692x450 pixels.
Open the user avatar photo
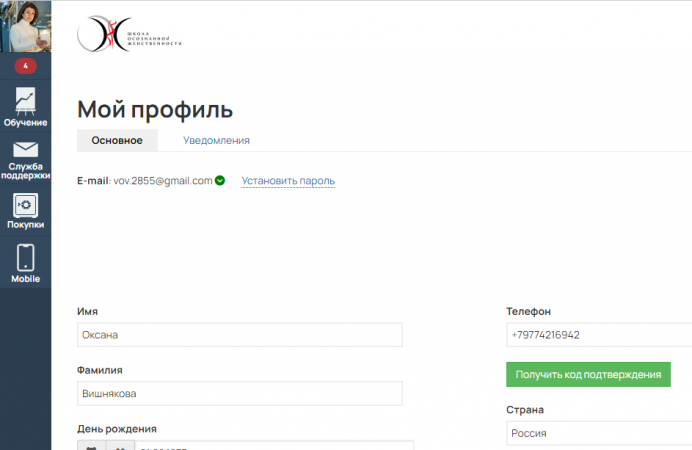click(x=26, y=26)
